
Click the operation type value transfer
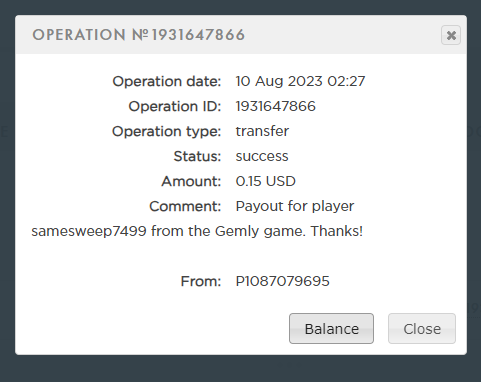[x=262, y=131]
